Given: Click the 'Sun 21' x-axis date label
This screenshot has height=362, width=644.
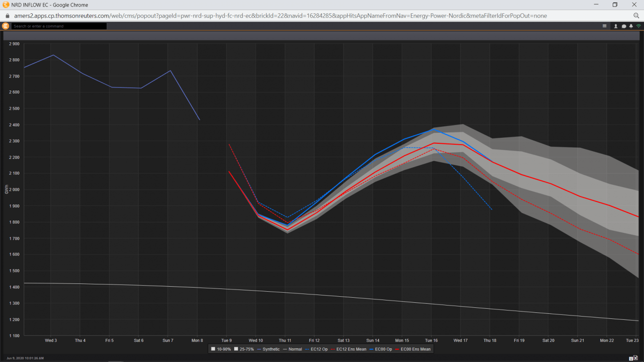Looking at the screenshot, I should 578,340.
